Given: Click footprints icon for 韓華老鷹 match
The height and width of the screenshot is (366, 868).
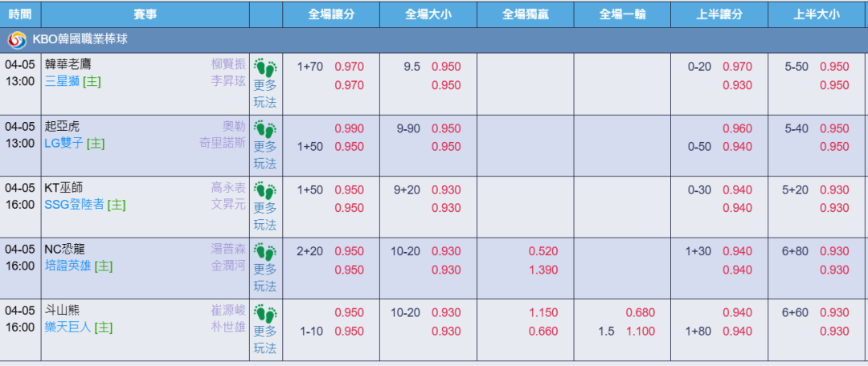Looking at the screenshot, I should pos(266,67).
